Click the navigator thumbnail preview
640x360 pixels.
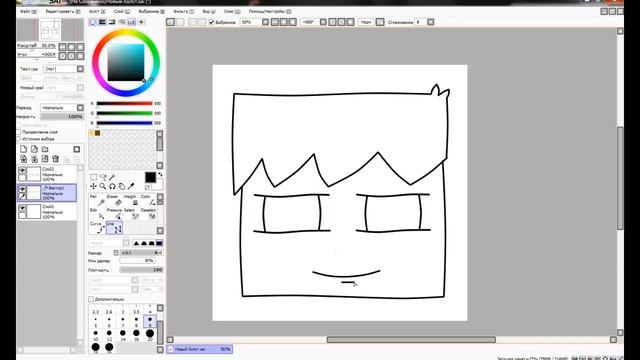[x=50, y=30]
